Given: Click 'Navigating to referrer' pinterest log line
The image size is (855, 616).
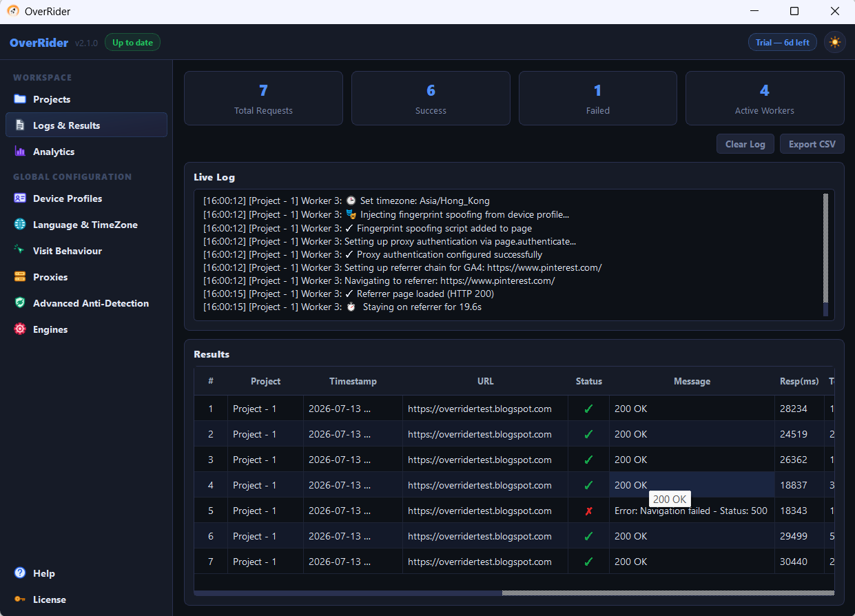Looking at the screenshot, I should pyautogui.click(x=379, y=280).
